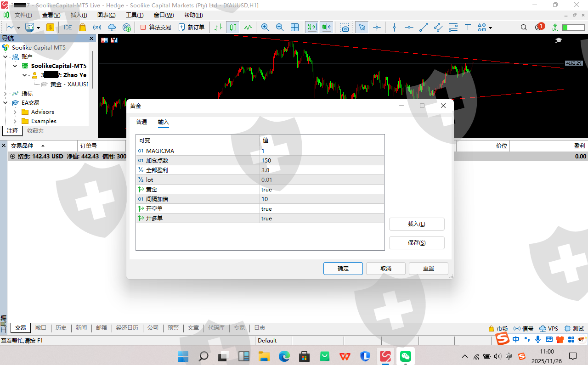Select the 开空单 true value cell
Viewport: 588px width, 365px height.
(322, 208)
